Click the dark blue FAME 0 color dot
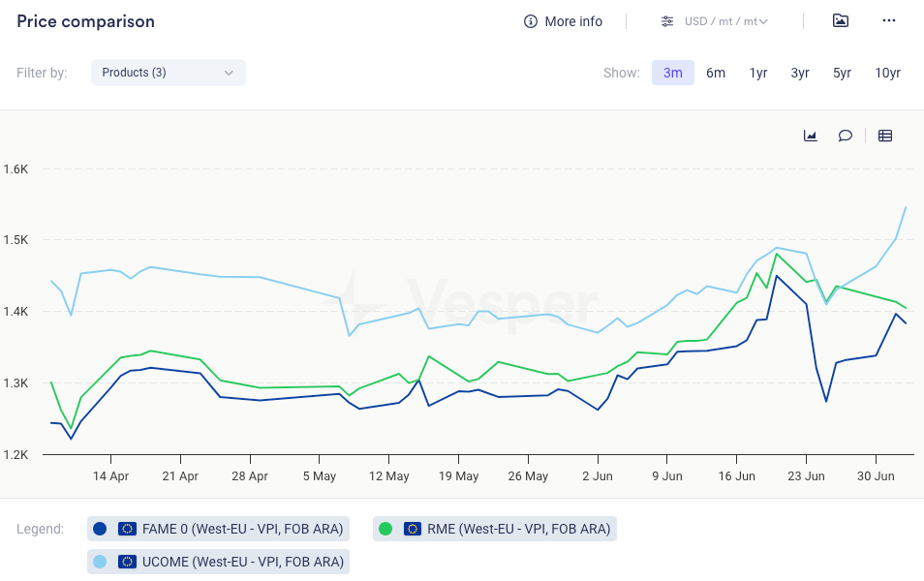 tap(101, 529)
